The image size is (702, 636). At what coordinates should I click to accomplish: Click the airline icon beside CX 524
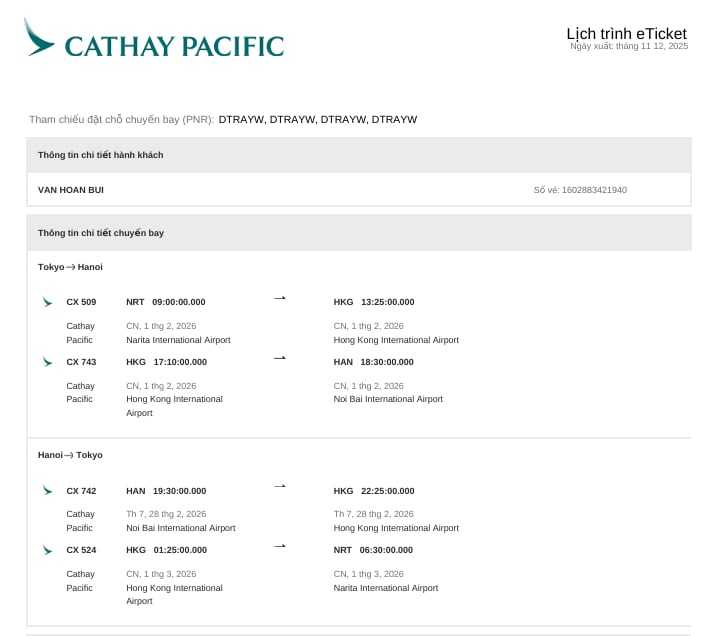click(x=47, y=550)
